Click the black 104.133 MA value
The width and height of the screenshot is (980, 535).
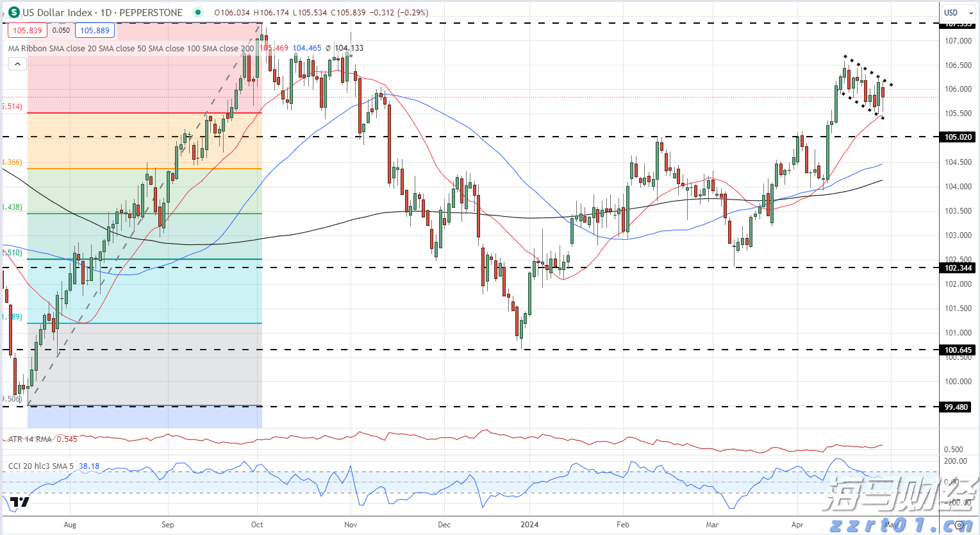(x=349, y=48)
